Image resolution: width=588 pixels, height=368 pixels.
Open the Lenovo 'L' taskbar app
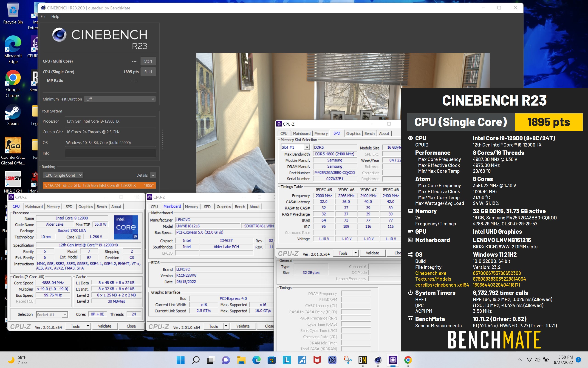[x=287, y=360]
